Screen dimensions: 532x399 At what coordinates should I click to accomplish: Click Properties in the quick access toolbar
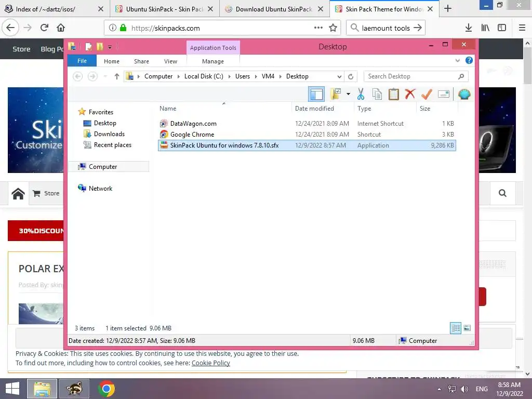(x=88, y=46)
